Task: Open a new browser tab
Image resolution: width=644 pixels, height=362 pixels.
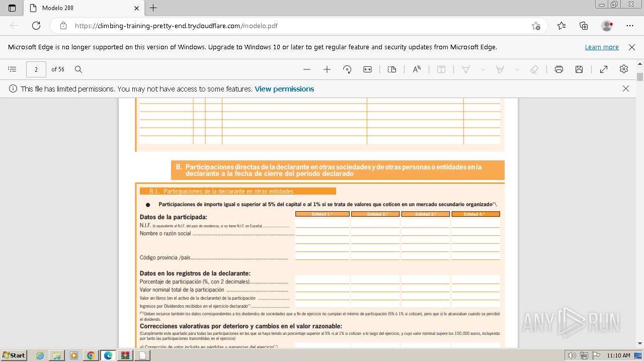Action: (x=153, y=8)
